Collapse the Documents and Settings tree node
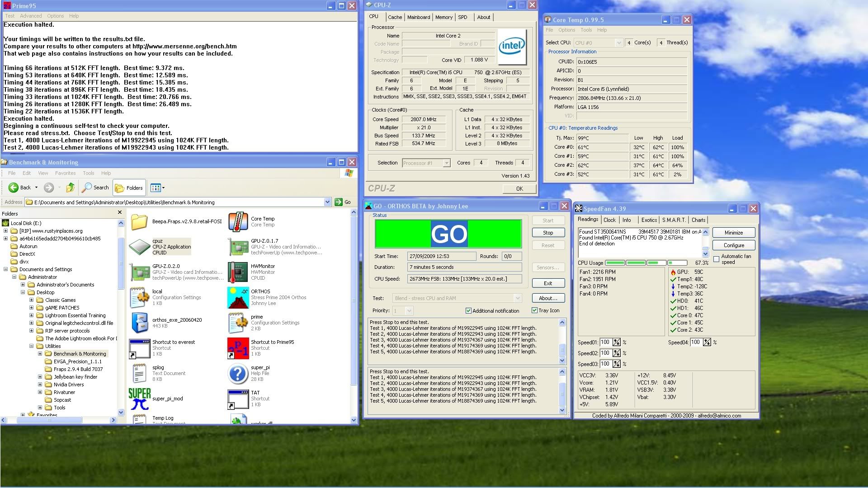Image resolution: width=868 pixels, height=488 pixels. (6, 269)
